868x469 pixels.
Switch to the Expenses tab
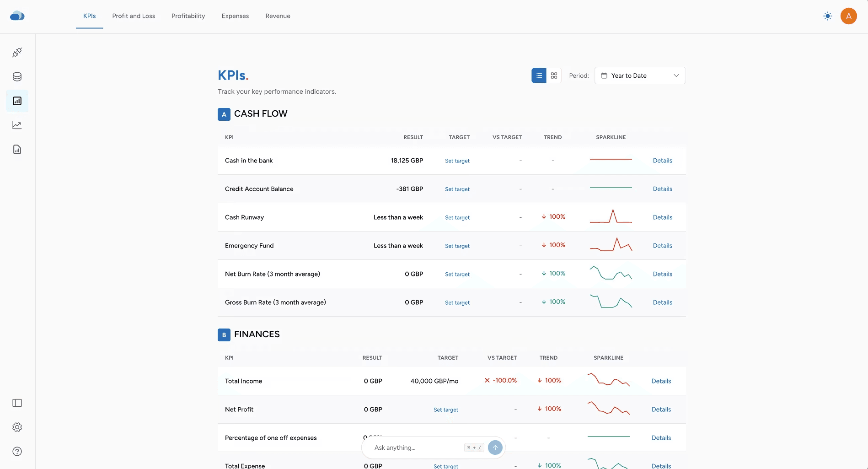pos(235,16)
